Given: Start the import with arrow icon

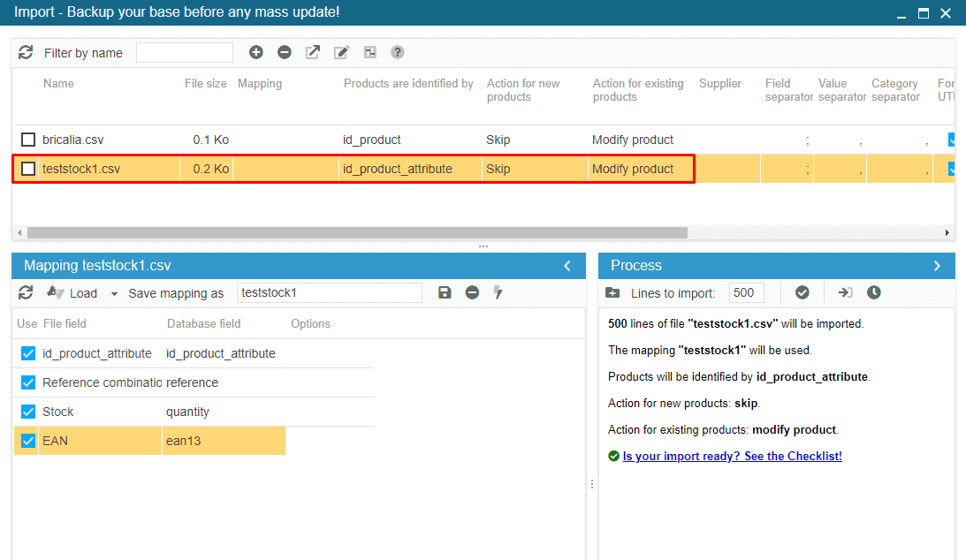Looking at the screenshot, I should (x=845, y=292).
